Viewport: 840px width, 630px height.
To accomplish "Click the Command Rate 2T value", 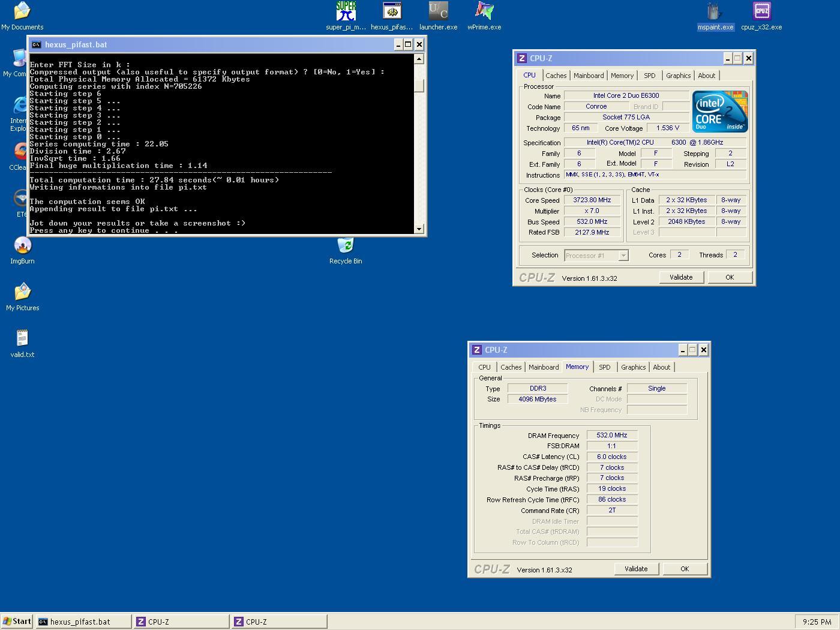I will point(612,511).
